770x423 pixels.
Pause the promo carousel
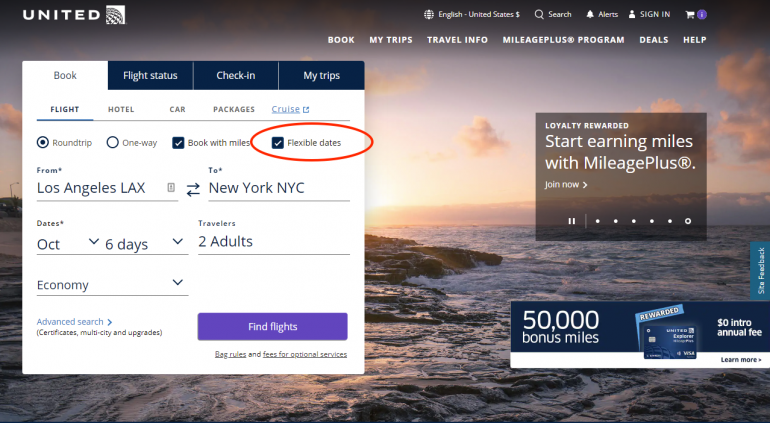click(x=572, y=221)
